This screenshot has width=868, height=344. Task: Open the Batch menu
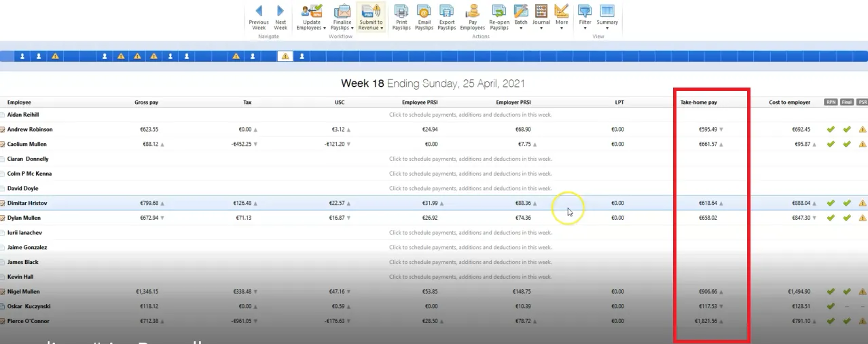(x=521, y=17)
